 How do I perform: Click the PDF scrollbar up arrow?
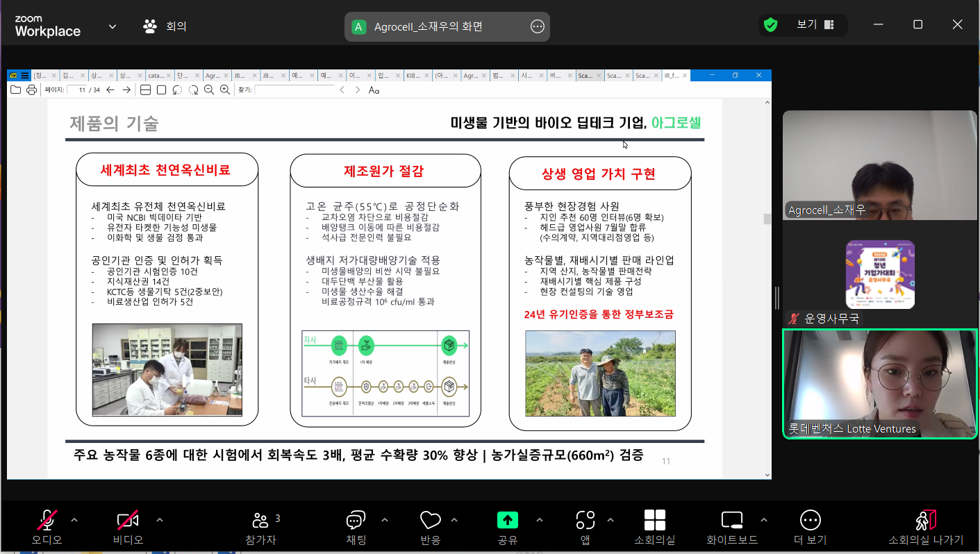(767, 103)
